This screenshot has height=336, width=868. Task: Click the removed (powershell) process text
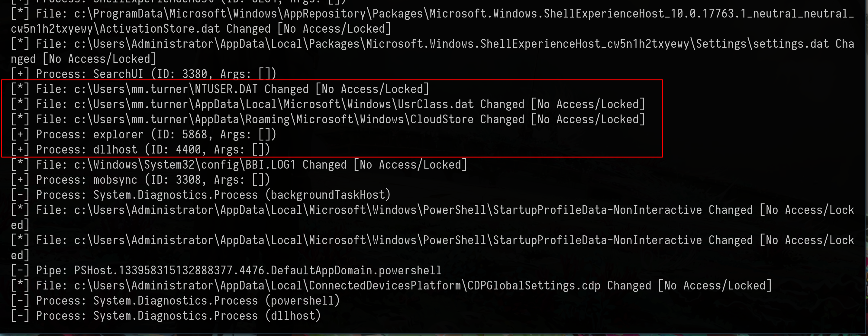[x=302, y=301]
